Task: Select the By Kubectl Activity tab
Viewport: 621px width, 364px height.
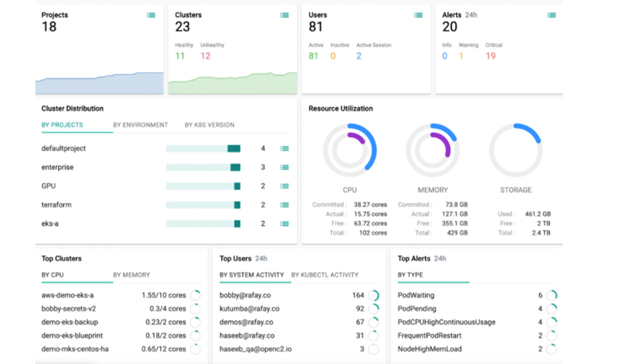Action: [324, 275]
